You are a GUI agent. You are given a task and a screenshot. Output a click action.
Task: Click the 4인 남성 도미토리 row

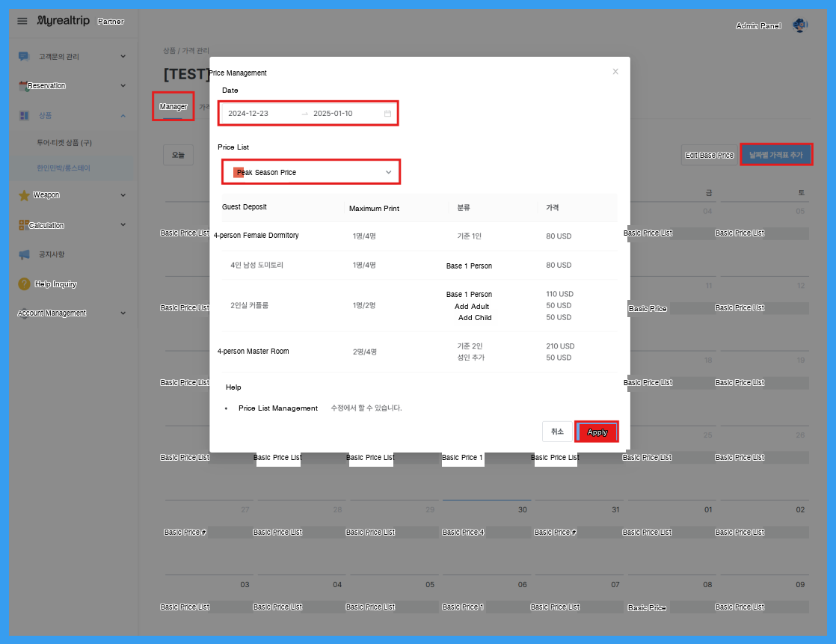click(x=419, y=265)
